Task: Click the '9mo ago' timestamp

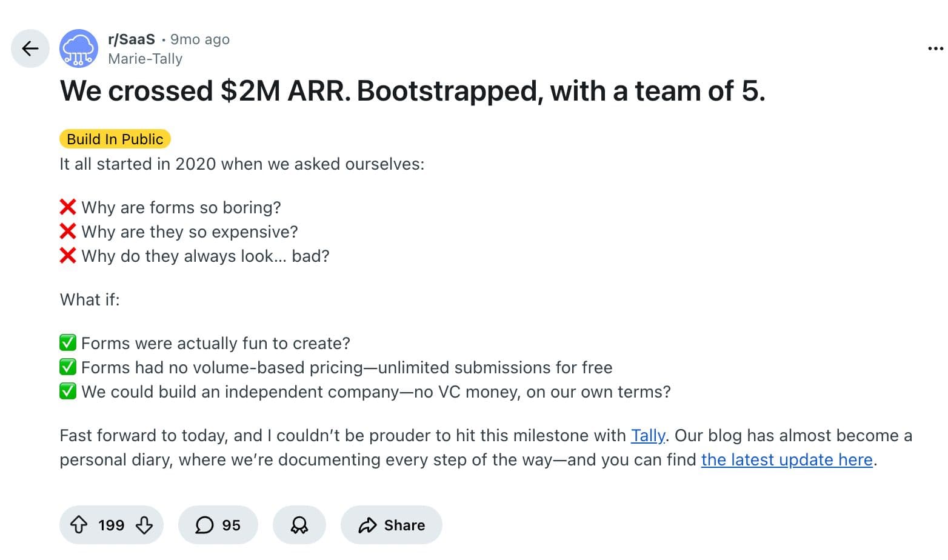Action: (200, 39)
